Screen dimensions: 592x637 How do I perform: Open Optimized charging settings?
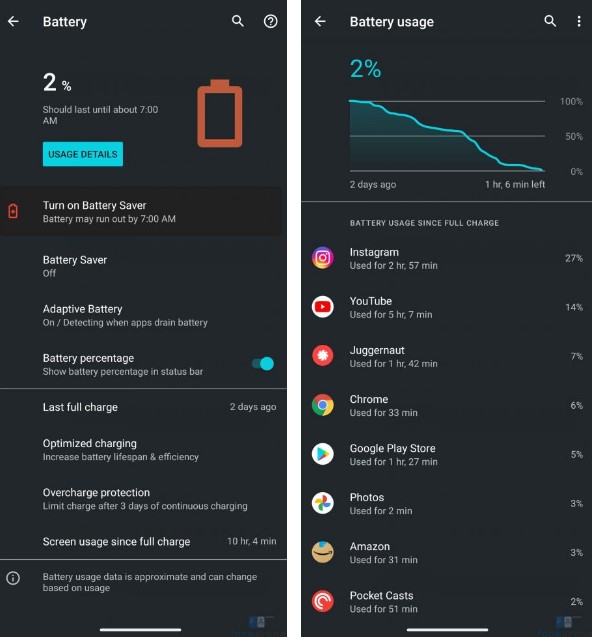pos(143,450)
